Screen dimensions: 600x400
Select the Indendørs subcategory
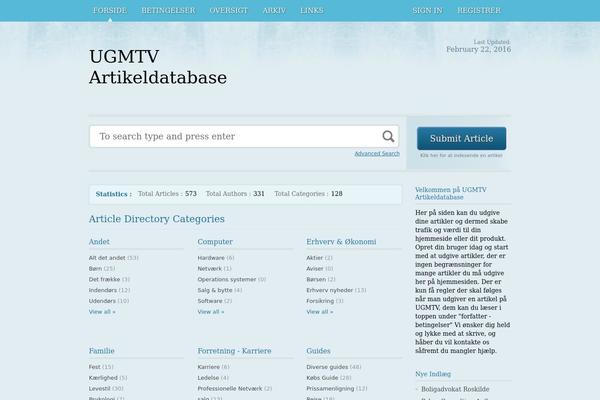pos(103,290)
